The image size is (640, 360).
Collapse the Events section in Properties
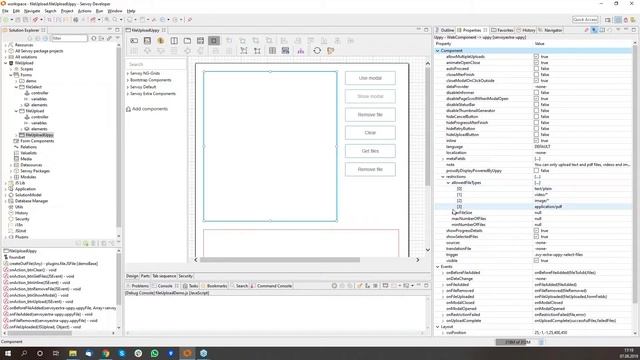[x=438, y=267]
